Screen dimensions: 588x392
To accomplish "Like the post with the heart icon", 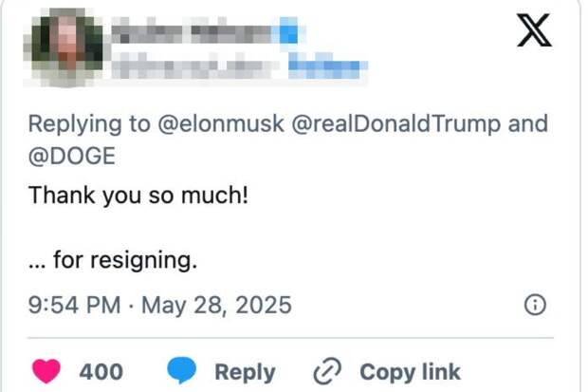I will 46,371.
